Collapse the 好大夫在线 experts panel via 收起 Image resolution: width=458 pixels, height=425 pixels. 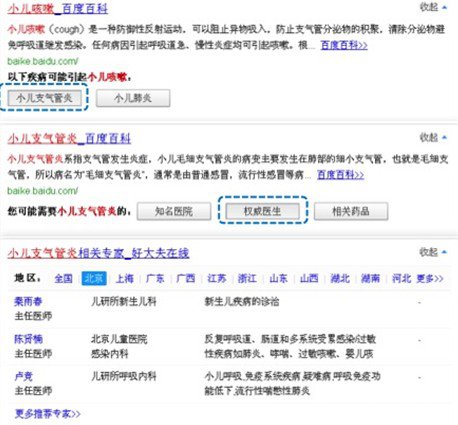pyautogui.click(x=433, y=252)
